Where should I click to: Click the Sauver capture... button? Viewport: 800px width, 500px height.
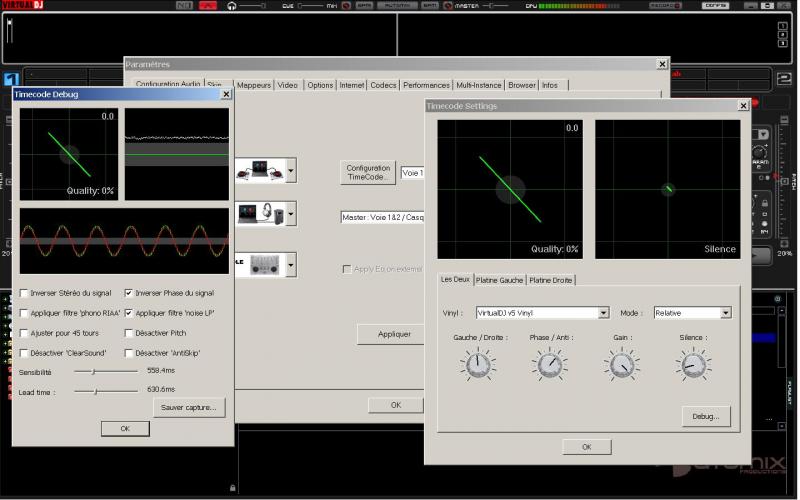[189, 407]
